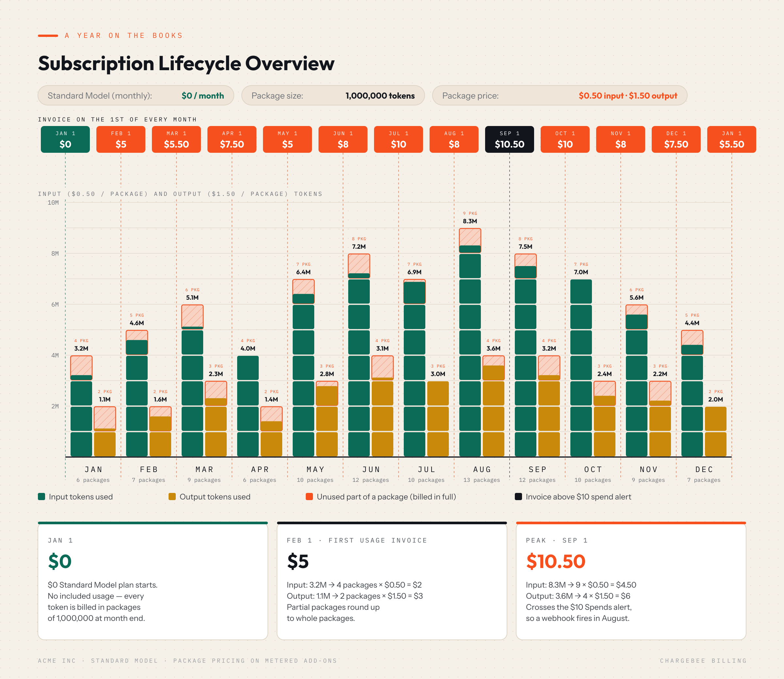Click the JUN 1 $8 invoice badge
Screen dimensions: 784x679
pyautogui.click(x=343, y=139)
